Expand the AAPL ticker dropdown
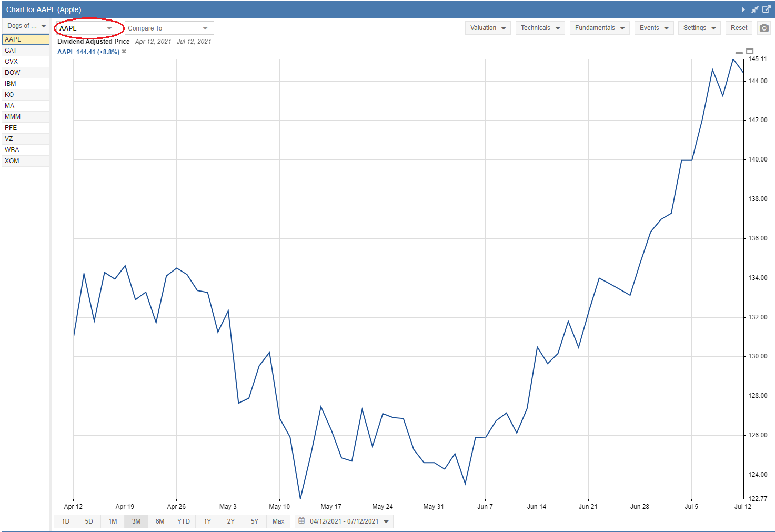 87,28
